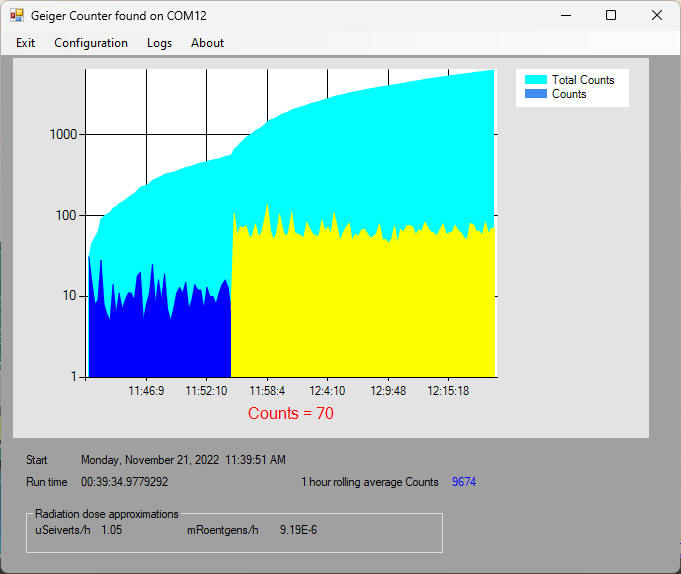Click the yellow counts area in chart
Image resolution: width=681 pixels, height=574 pixels.
360,310
